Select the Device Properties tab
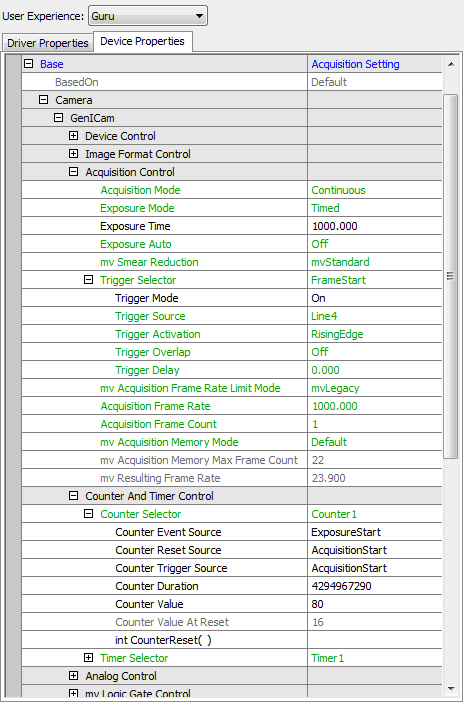The height and width of the screenshot is (703, 464). (x=143, y=41)
